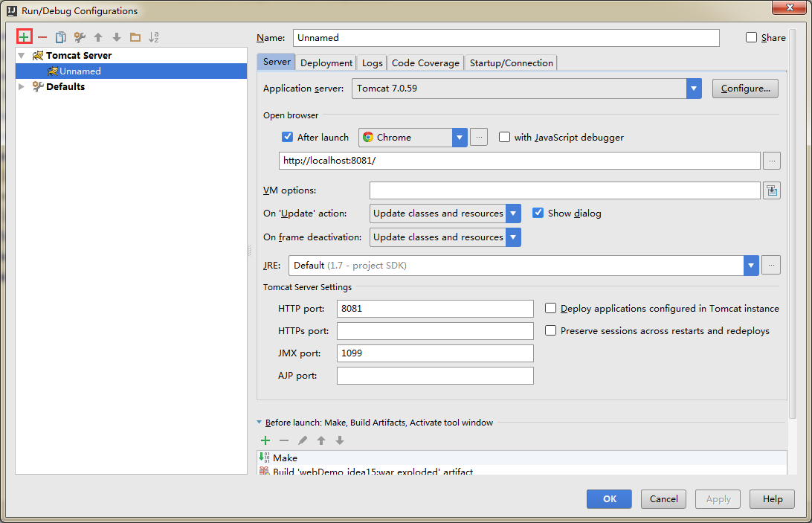Click the Cancel button
Image resolution: width=812 pixels, height=523 pixels.
click(663, 498)
